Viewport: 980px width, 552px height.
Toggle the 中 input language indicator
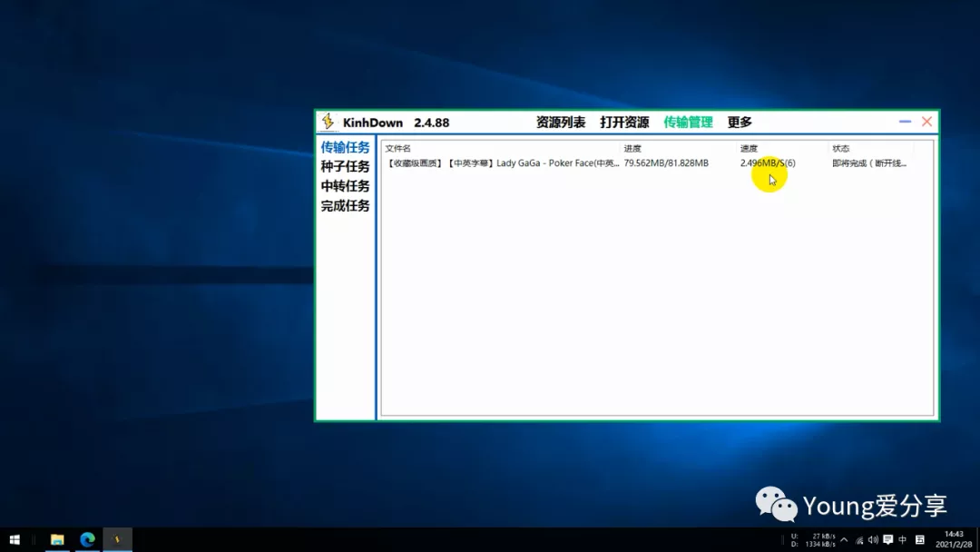point(903,539)
